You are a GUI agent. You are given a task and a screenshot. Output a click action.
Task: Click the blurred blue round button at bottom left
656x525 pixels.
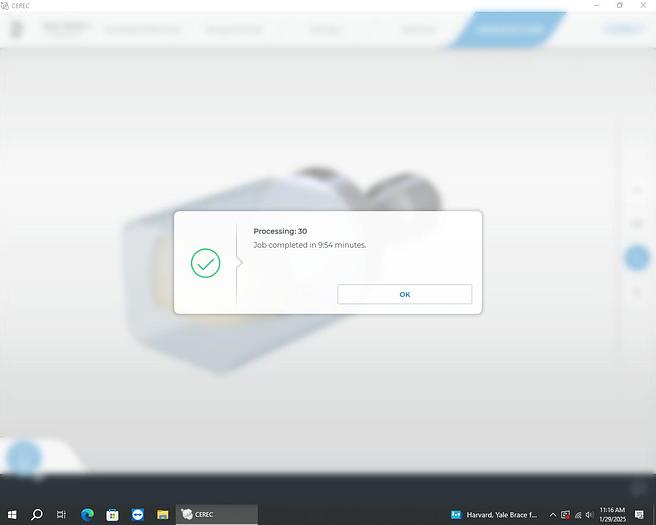[23, 459]
